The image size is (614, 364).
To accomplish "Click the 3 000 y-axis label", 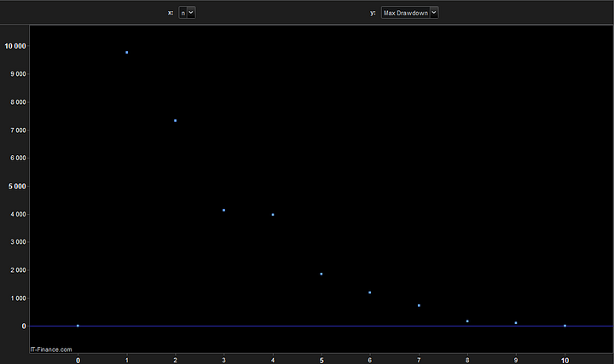I will coord(18,242).
